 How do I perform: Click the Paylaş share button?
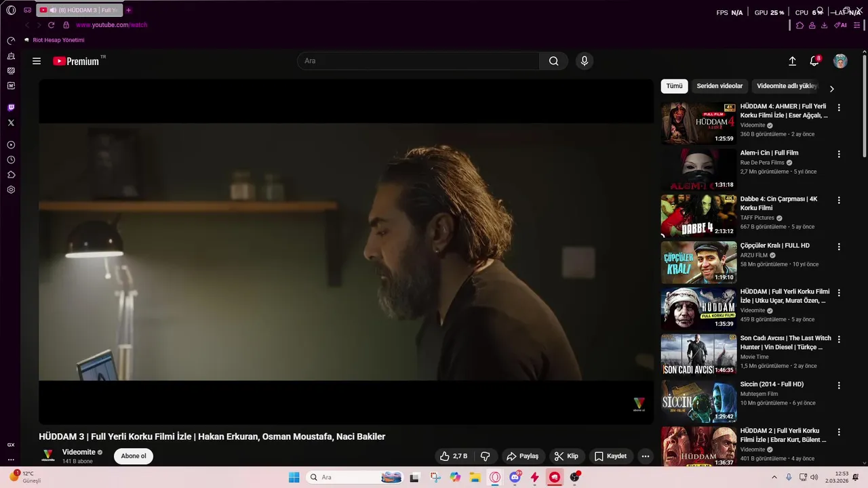[x=522, y=456]
